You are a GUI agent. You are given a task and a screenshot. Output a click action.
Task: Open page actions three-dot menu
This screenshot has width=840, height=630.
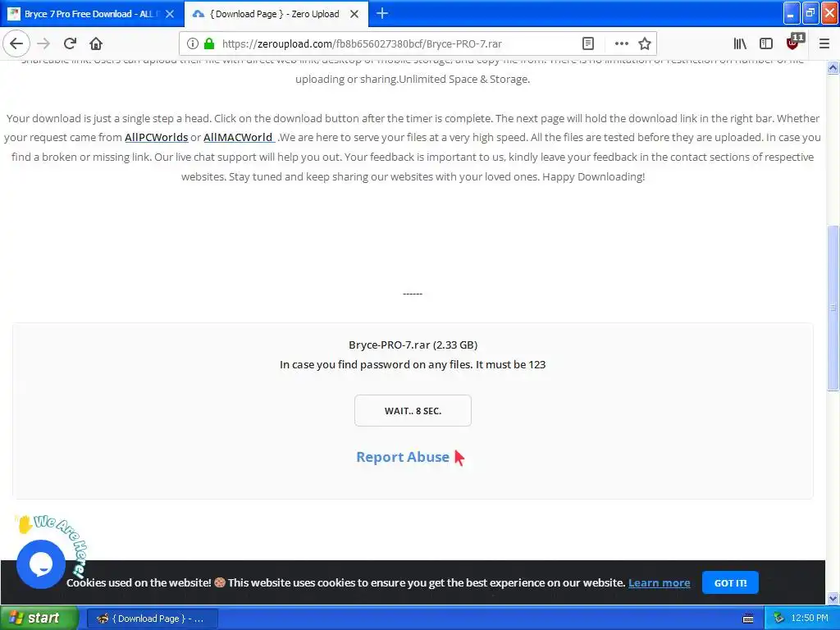coord(622,43)
